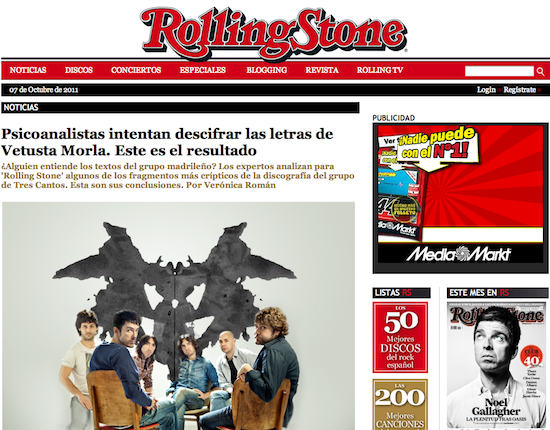550x430 pixels.
Task: Open the 50 Mejores Discos list
Action: point(400,337)
